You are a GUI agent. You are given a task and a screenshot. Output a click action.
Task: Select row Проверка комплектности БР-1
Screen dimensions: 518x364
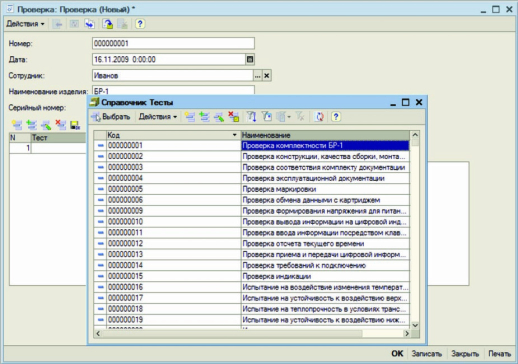click(251, 145)
